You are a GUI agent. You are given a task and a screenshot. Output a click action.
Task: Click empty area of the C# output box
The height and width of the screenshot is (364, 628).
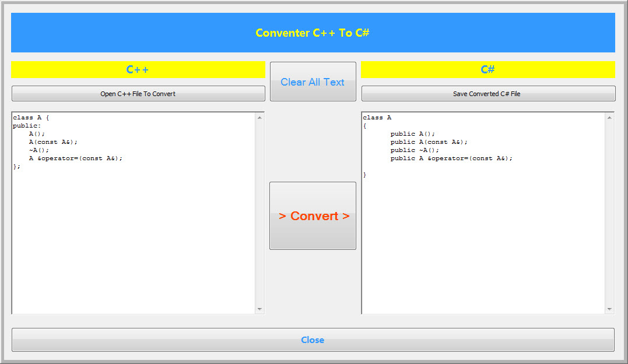(483, 244)
